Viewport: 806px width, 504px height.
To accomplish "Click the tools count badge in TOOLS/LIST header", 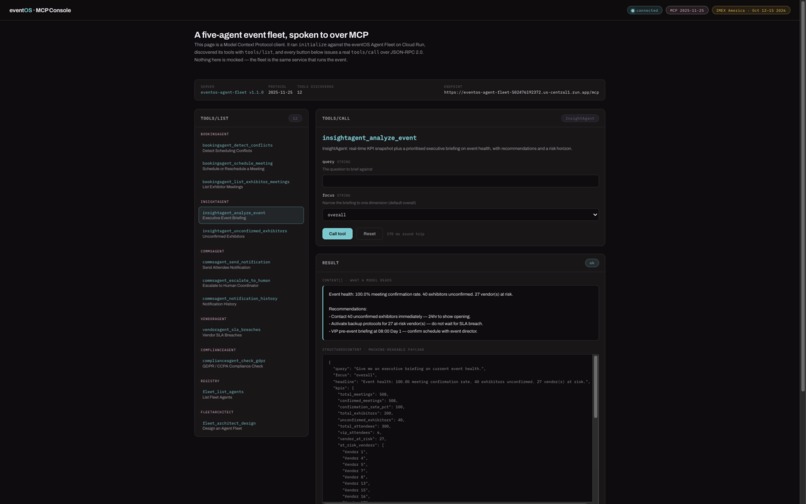I will (295, 118).
